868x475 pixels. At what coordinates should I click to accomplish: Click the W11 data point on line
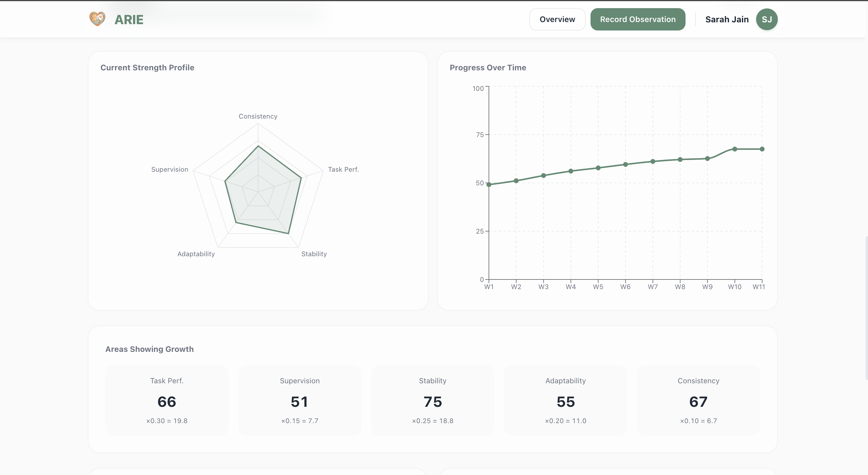(762, 149)
